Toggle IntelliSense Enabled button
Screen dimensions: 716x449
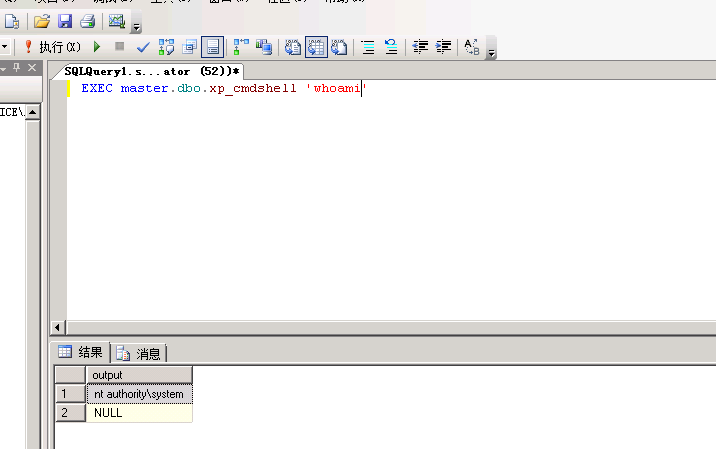(x=213, y=47)
